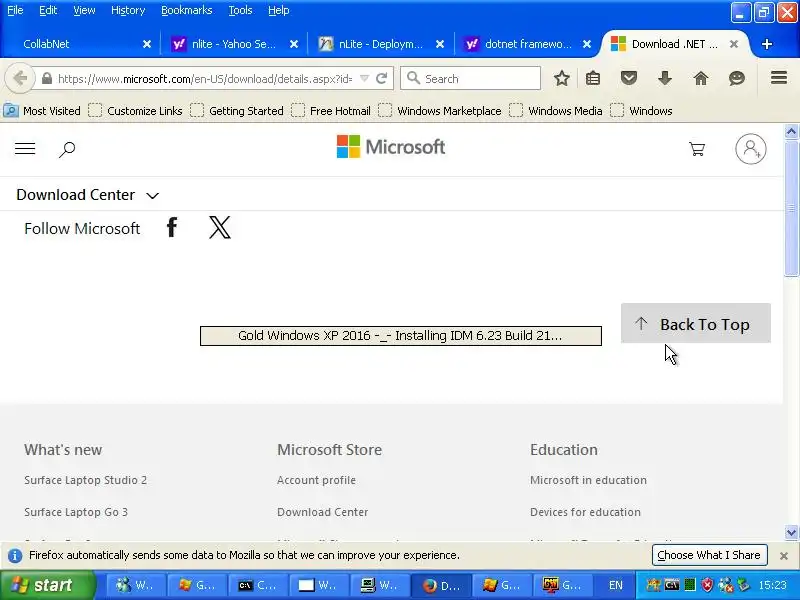
Task: Reload the page with the refresh icon
Action: pyautogui.click(x=381, y=79)
